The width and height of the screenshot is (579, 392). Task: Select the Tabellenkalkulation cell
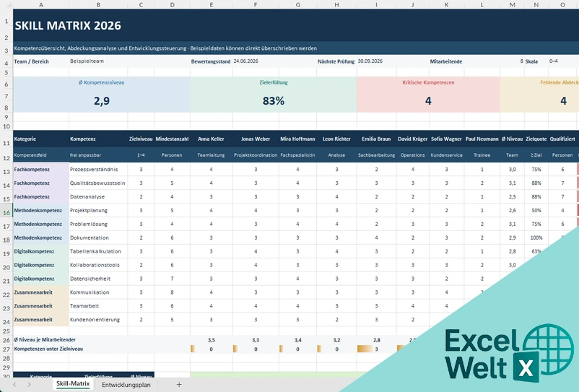98,251
